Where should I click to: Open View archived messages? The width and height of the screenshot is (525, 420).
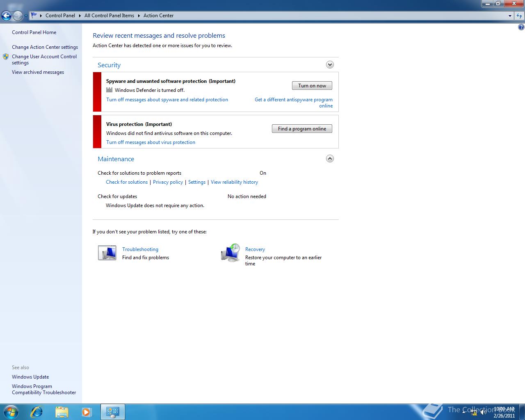(38, 72)
